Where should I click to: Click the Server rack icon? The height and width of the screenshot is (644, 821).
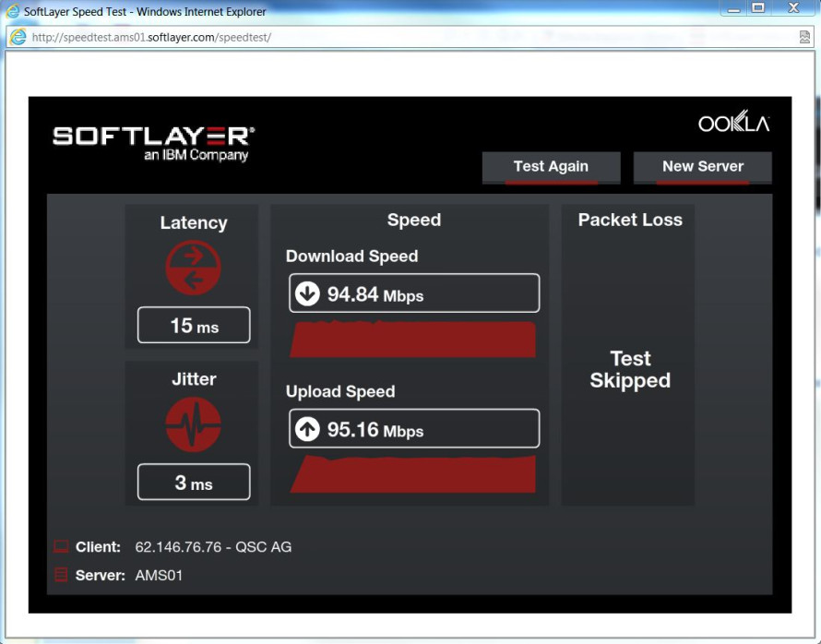[61, 575]
